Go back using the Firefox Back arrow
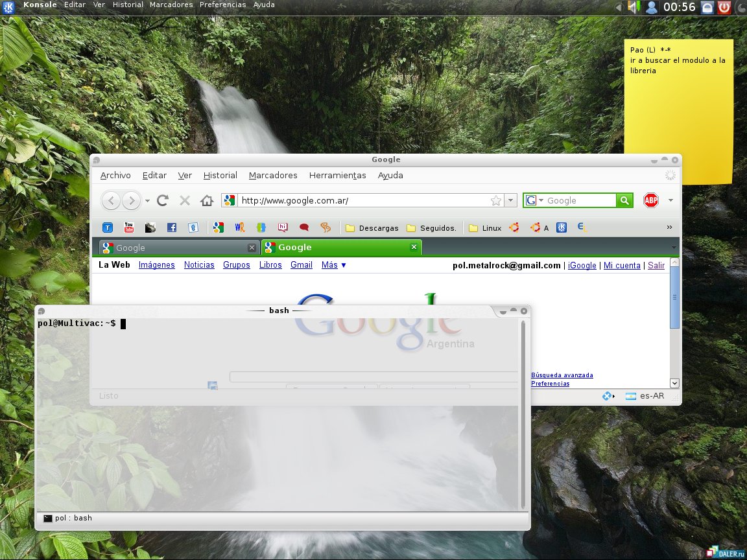Image resolution: width=747 pixels, height=560 pixels. point(111,200)
